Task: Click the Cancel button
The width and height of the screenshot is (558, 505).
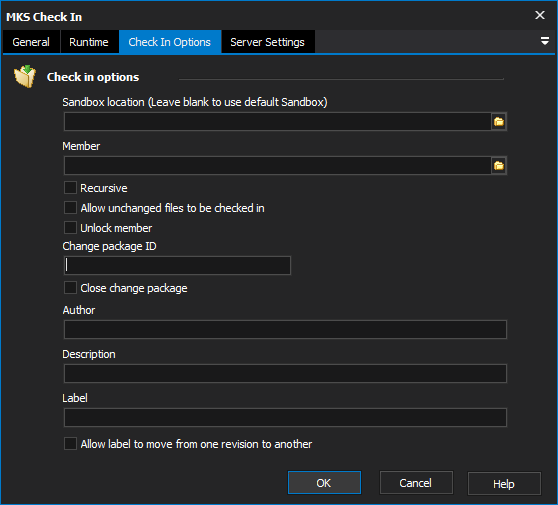Action: [x=416, y=483]
